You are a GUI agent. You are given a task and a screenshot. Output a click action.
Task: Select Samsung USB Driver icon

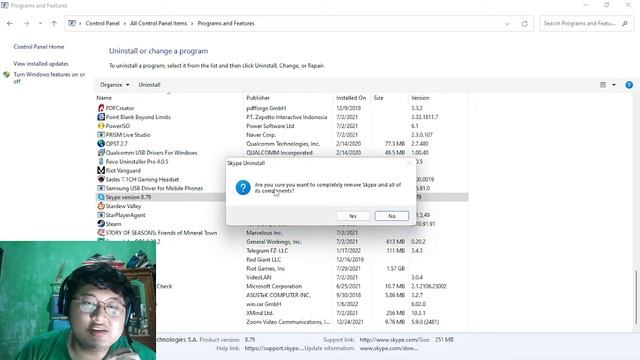click(x=101, y=188)
